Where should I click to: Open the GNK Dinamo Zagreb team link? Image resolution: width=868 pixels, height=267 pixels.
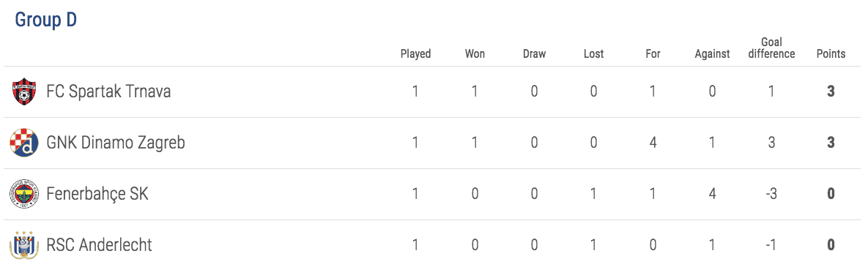(x=116, y=143)
